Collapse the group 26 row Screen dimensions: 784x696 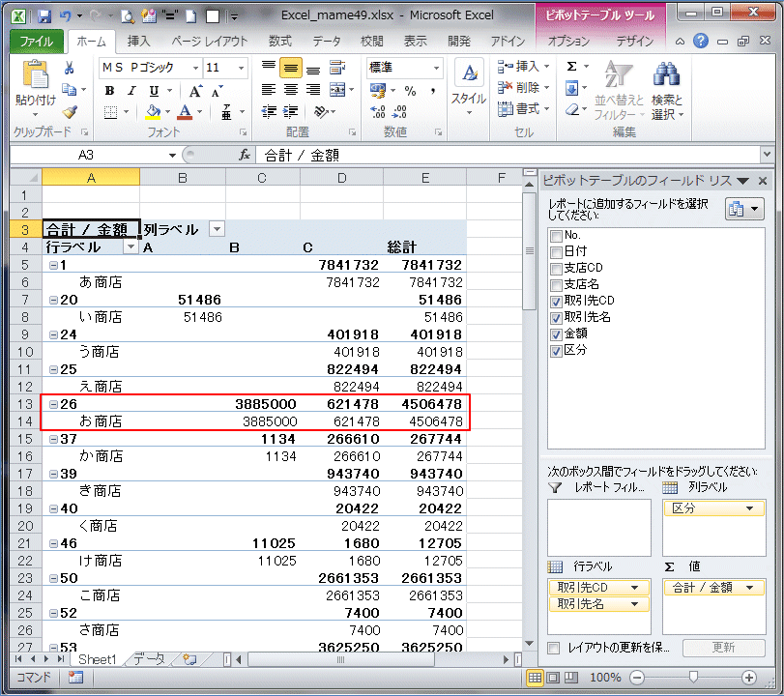click(x=53, y=404)
